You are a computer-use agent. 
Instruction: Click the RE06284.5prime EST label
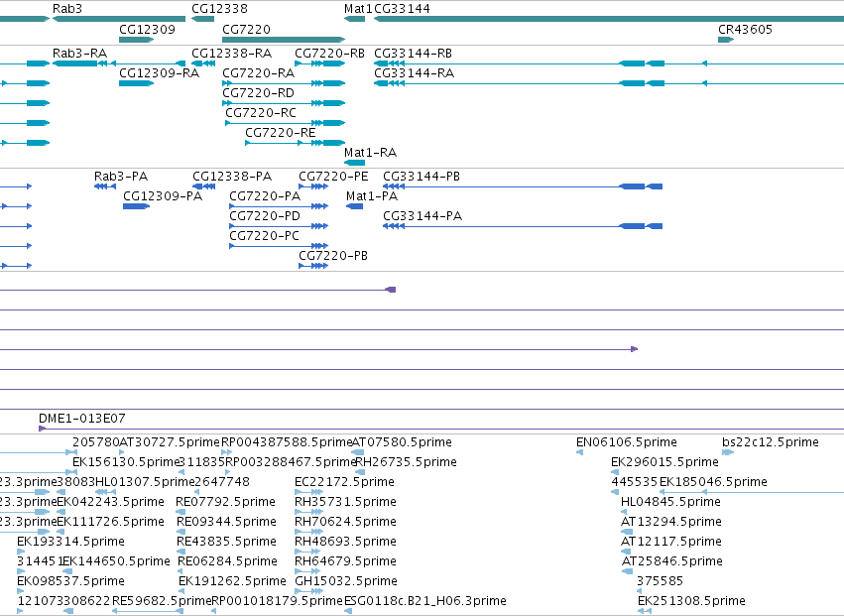pos(228,561)
